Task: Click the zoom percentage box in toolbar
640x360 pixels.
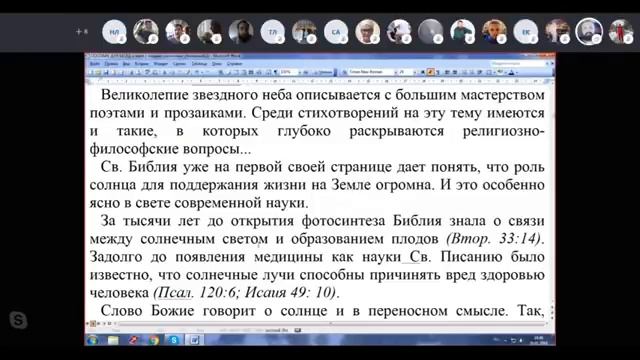Action: 289,72
